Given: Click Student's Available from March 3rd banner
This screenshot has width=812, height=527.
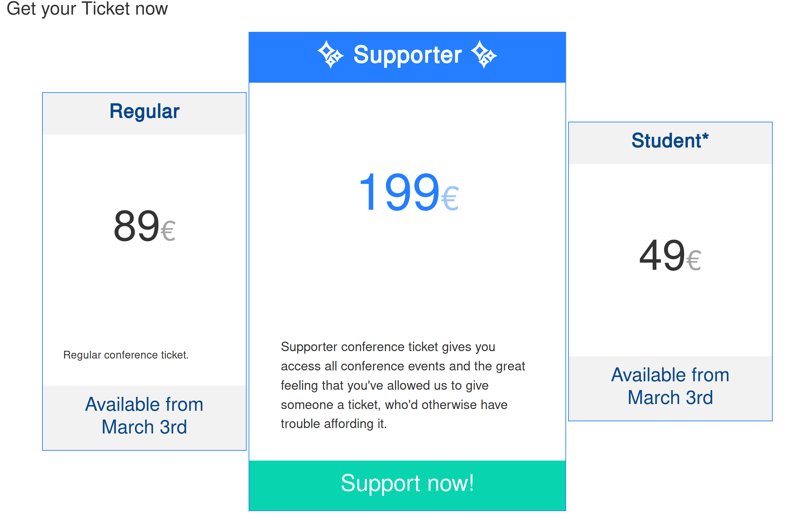Looking at the screenshot, I should [670, 388].
